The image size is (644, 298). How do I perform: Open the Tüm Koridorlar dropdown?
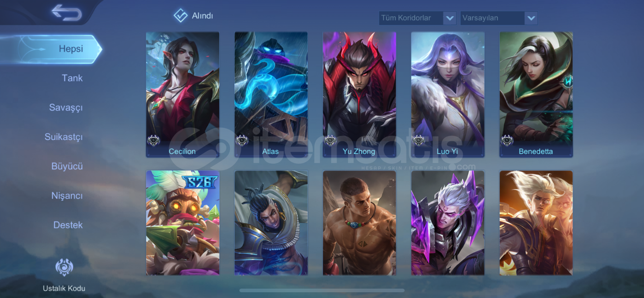(x=418, y=18)
